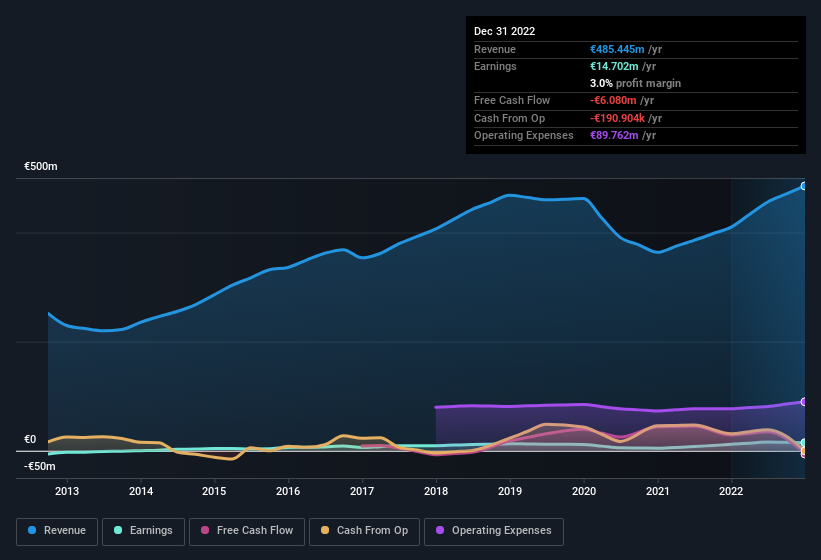Click the 2015 year tick label
Screen dimensions: 821x560
pos(214,491)
